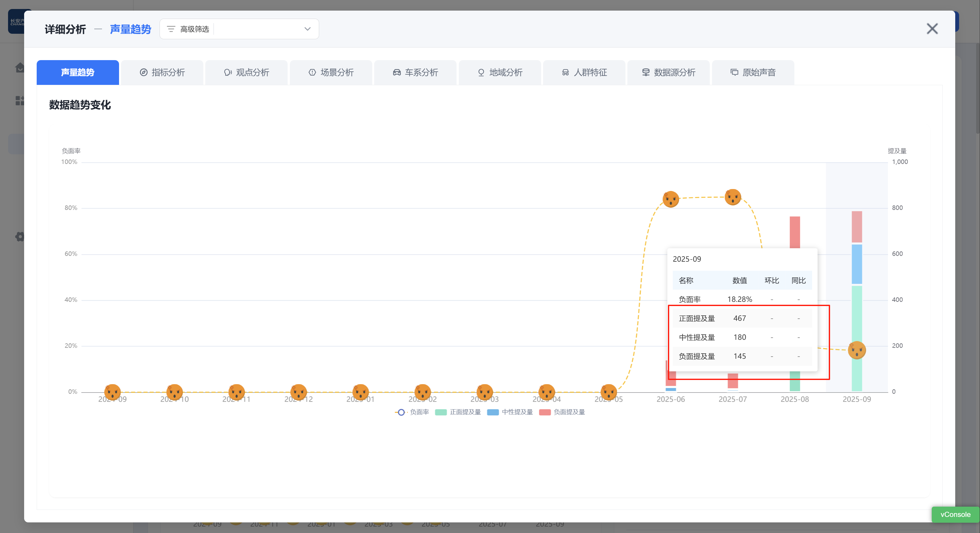
Task: Click the car icon on 车系分析 tab
Action: (396, 72)
